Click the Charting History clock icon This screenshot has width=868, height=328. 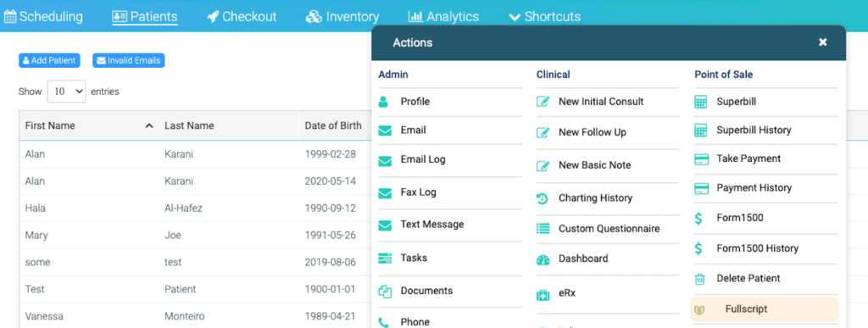(543, 198)
